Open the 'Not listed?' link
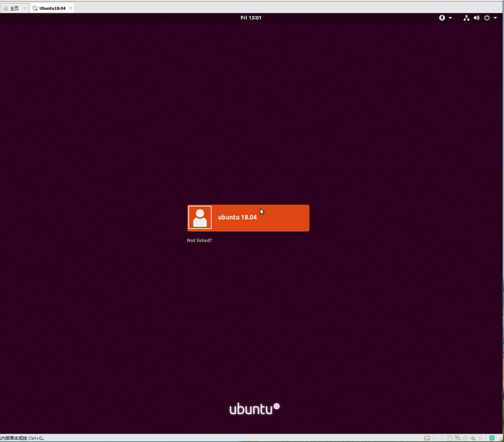Screen dimensions: 504x442 pos(199,240)
